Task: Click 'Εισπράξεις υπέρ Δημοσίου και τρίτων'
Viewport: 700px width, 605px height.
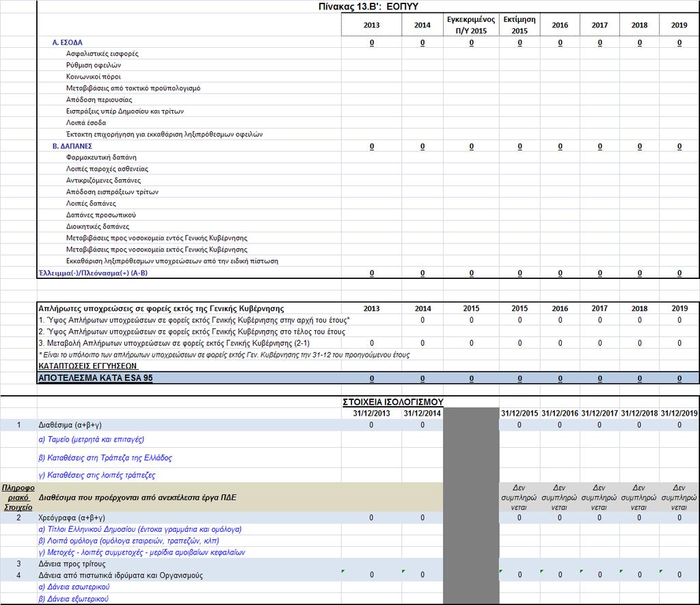Action: [x=124, y=111]
